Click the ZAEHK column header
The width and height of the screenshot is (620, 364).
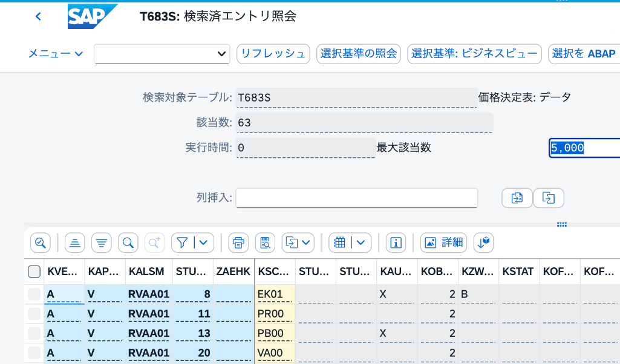[x=233, y=271]
